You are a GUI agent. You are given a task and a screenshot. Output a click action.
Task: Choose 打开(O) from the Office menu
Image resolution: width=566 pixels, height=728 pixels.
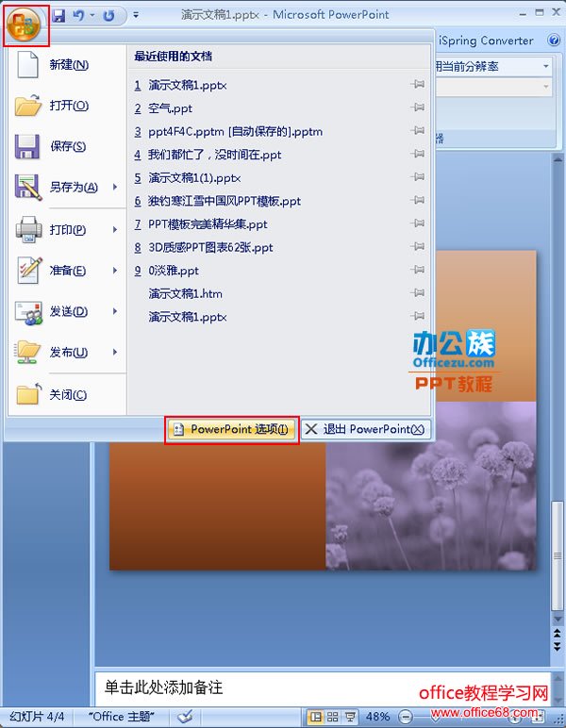coord(67,106)
